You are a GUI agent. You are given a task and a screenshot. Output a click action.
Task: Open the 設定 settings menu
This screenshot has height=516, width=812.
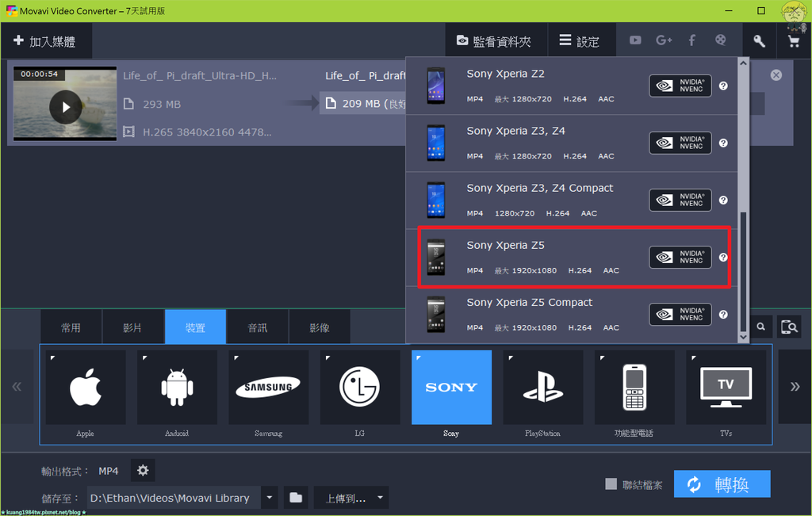click(x=581, y=41)
